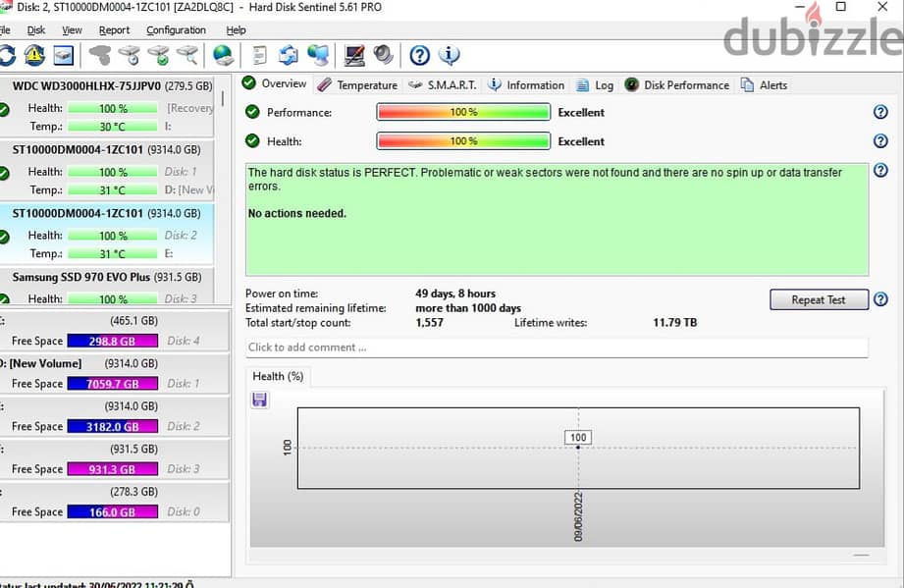
Task: Click the globe with disk toolbar icon
Action: tap(223, 55)
